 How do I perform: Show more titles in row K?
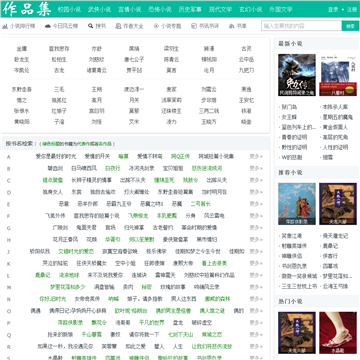click(x=256, y=263)
